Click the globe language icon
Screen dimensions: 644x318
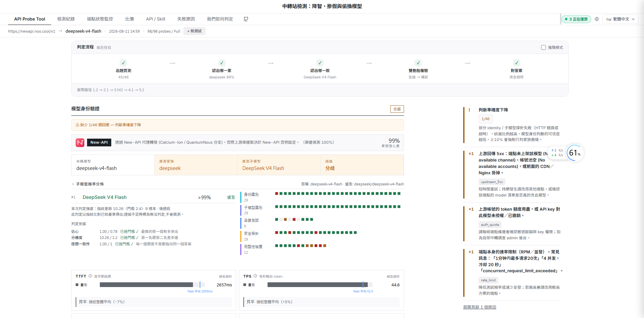click(x=597, y=19)
